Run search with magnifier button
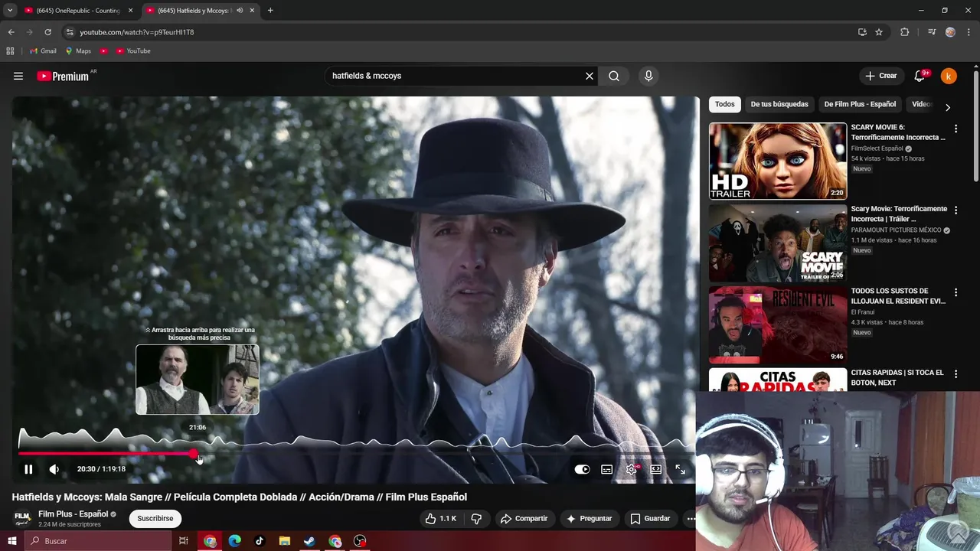Screen dimensions: 980x551 (x=614, y=76)
